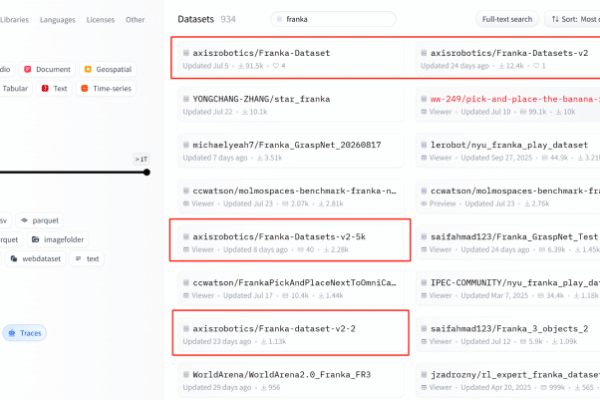Click the Traces chip icon

tap(12, 333)
